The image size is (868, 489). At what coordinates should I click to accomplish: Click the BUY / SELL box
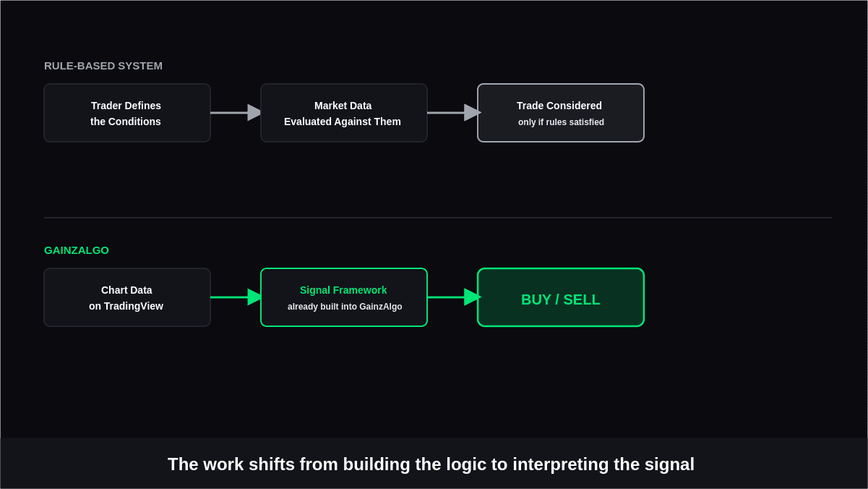coord(561,297)
